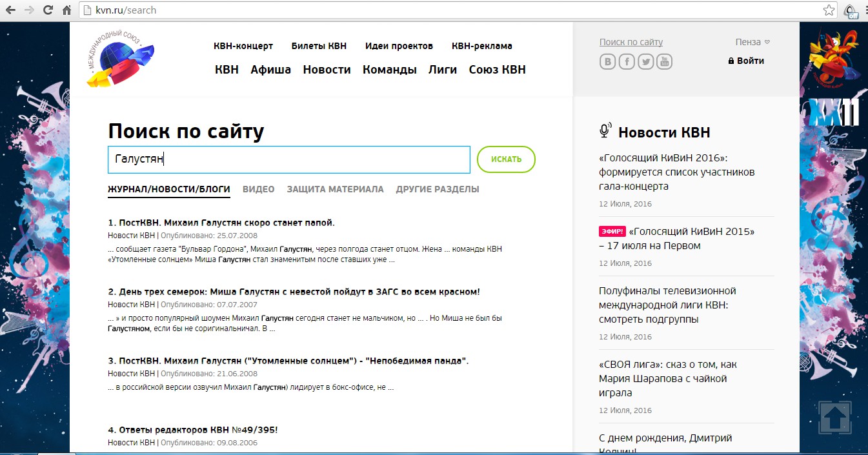Click date Опубликовано: 09.08.2006
The height and width of the screenshot is (455, 868).
click(209, 443)
